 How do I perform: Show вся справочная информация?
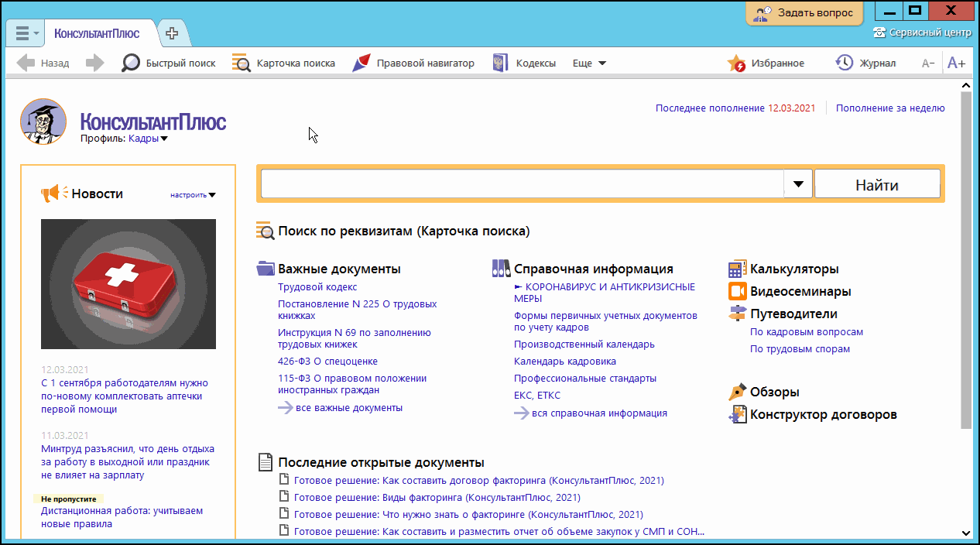tap(599, 413)
